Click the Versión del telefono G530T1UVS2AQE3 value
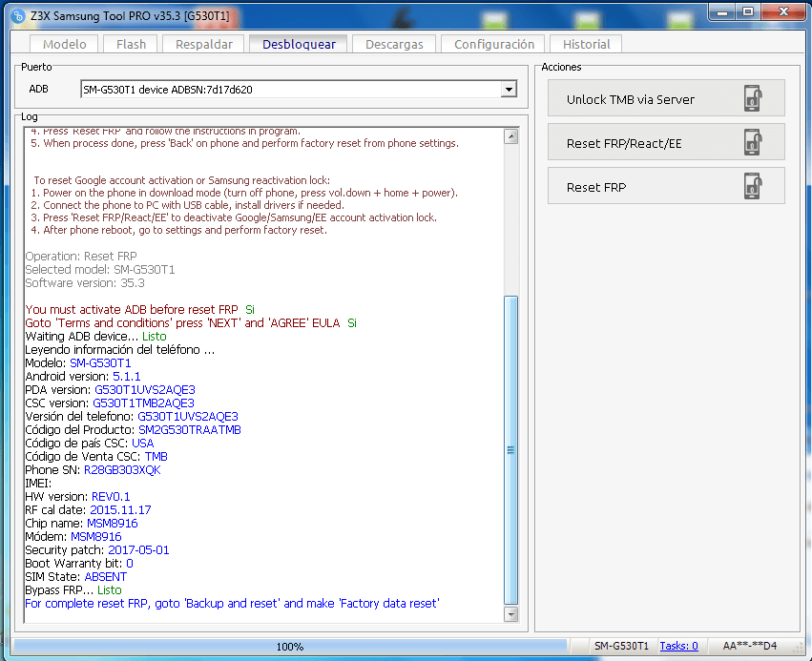Viewport: 812px width, 661px height. [x=188, y=417]
